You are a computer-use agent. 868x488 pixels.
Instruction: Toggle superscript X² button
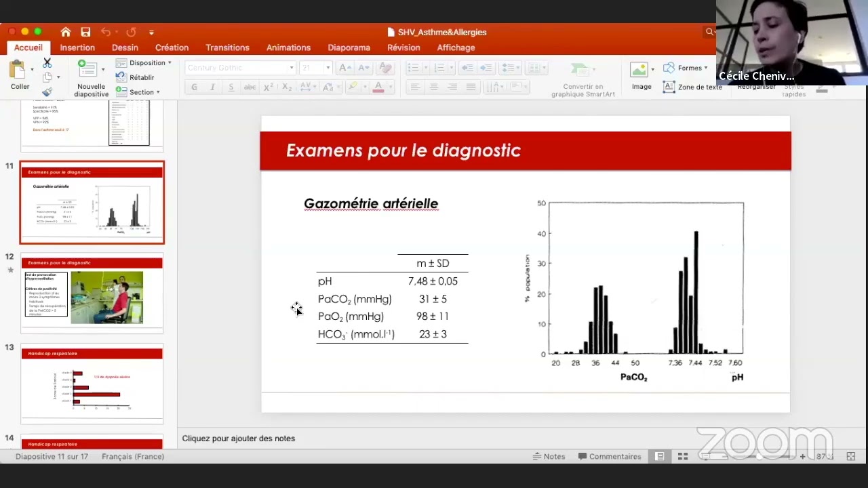pyautogui.click(x=269, y=87)
